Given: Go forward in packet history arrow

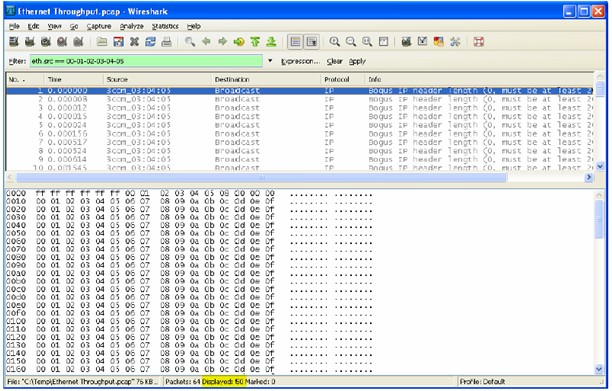Looking at the screenshot, I should coord(222,42).
